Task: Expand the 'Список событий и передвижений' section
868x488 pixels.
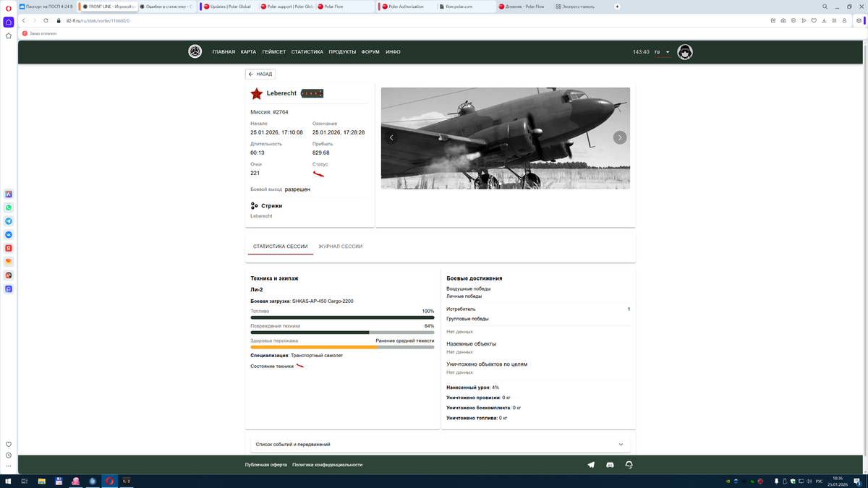Action: (440, 444)
